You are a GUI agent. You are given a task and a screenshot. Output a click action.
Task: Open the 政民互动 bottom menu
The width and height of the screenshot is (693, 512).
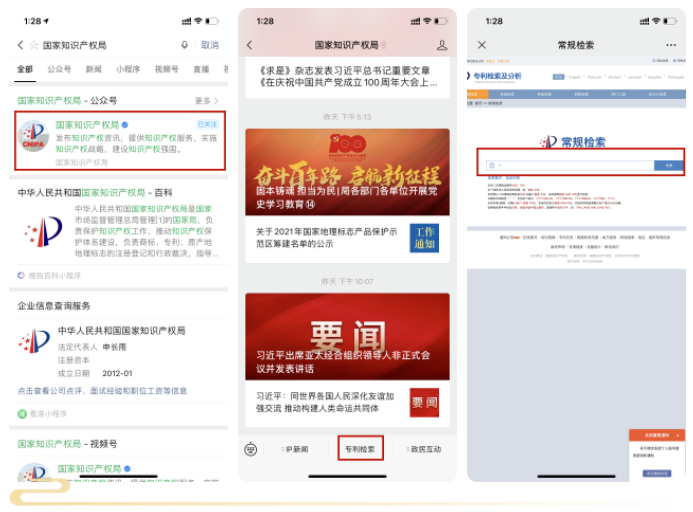[x=424, y=449]
